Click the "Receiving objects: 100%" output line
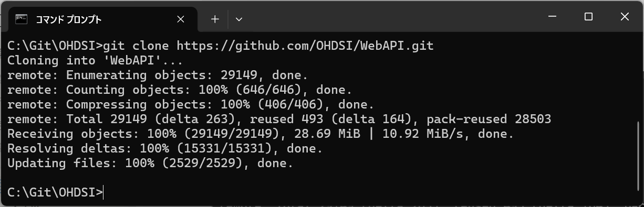644x207 pixels. pos(261,134)
